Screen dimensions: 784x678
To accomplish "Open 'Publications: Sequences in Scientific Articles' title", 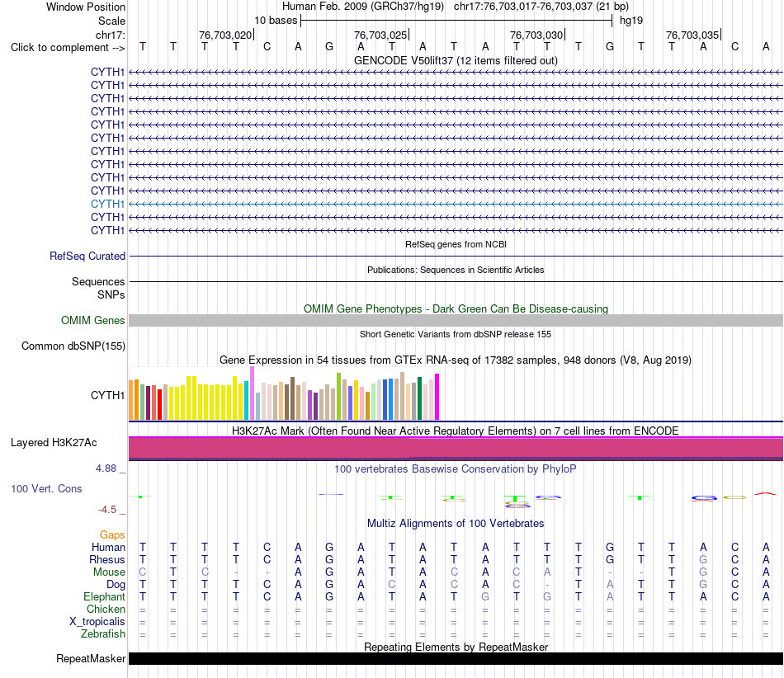I will (456, 270).
